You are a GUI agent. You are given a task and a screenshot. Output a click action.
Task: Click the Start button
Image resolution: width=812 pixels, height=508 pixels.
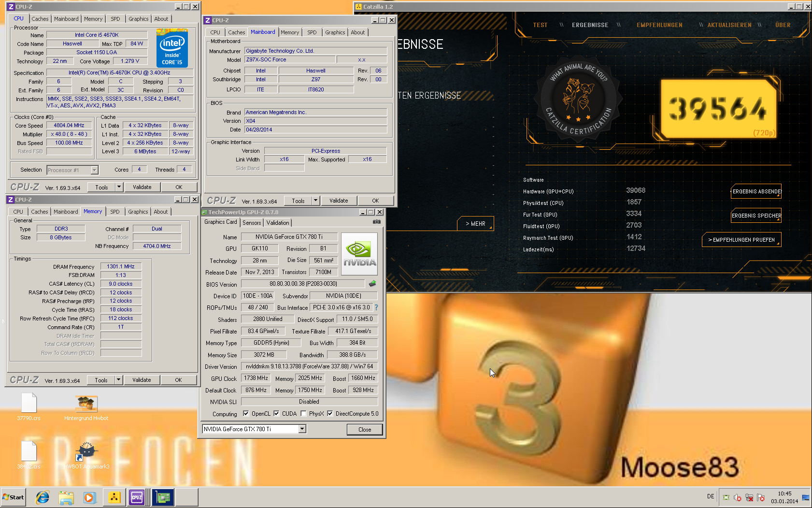[14, 497]
